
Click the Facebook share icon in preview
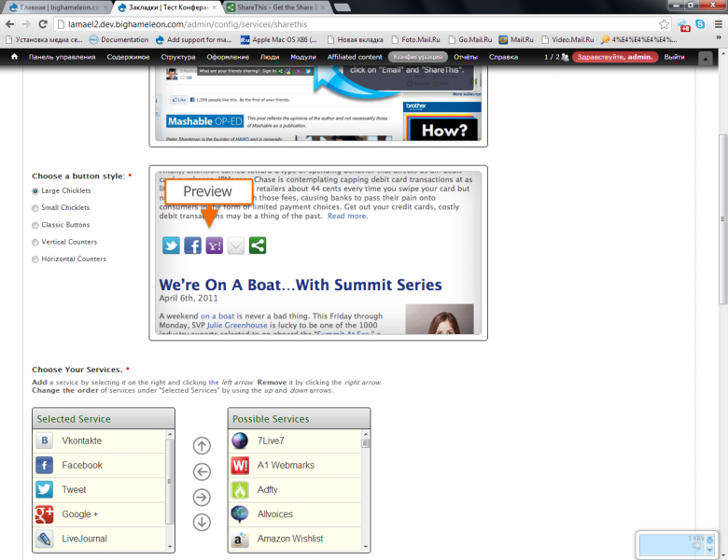coord(192,245)
